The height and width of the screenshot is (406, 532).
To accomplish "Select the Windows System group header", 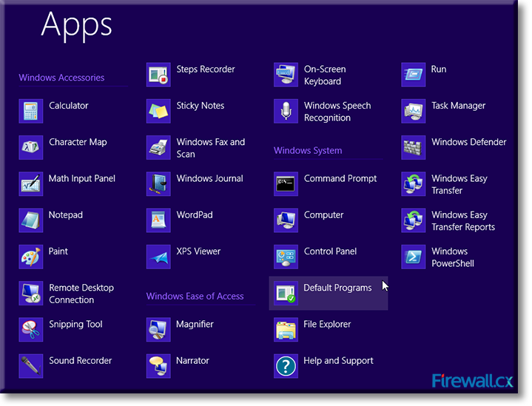I will 308,151.
